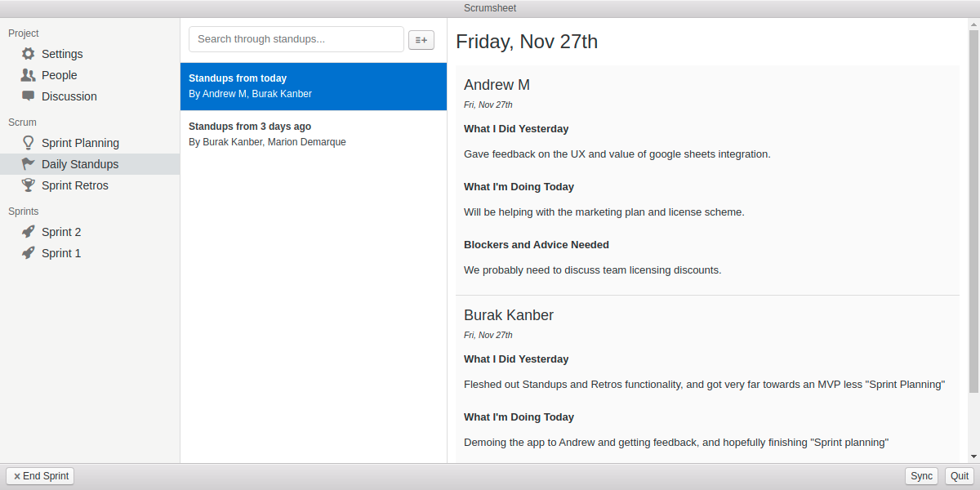Click the Sprint Retros trophy icon
980x490 pixels.
pos(29,185)
